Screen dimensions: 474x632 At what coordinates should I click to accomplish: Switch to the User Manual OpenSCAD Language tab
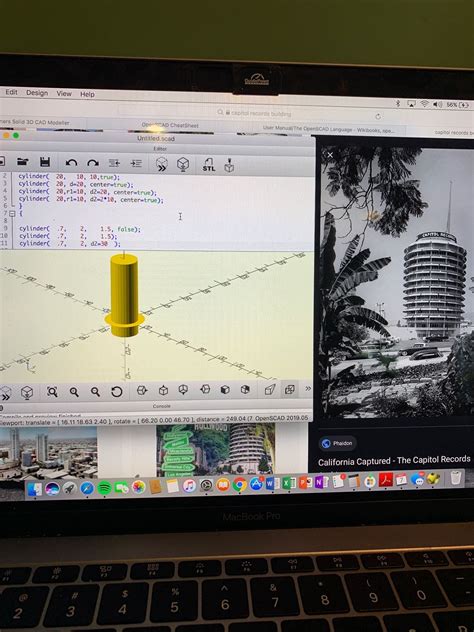click(x=328, y=129)
